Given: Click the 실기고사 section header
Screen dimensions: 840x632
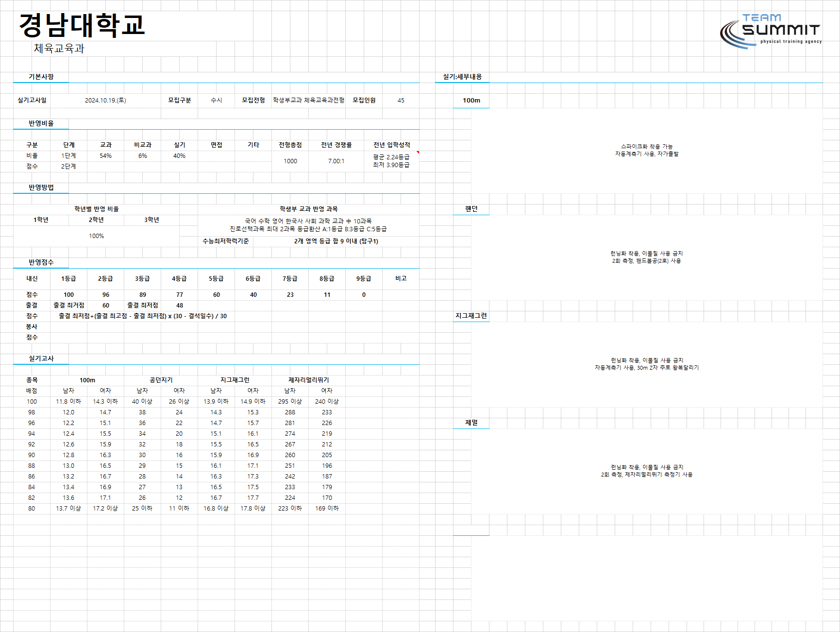Looking at the screenshot, I should click(x=41, y=359).
